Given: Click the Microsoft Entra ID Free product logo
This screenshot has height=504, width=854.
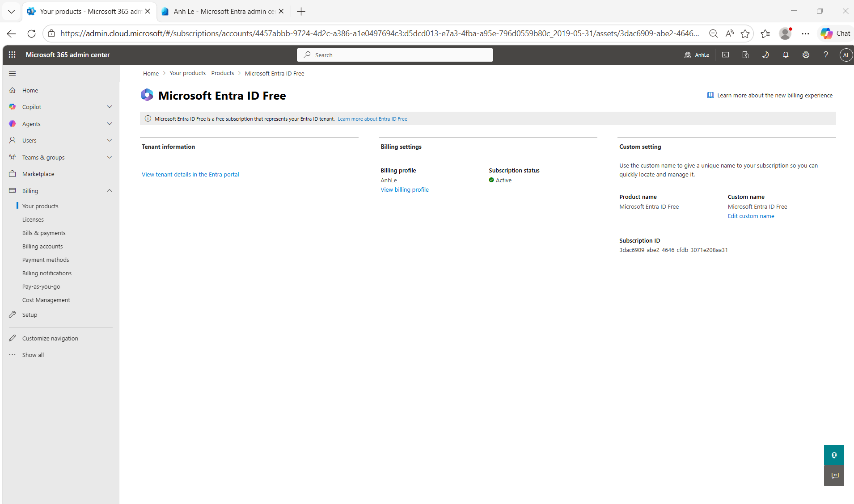Looking at the screenshot, I should pos(147,95).
